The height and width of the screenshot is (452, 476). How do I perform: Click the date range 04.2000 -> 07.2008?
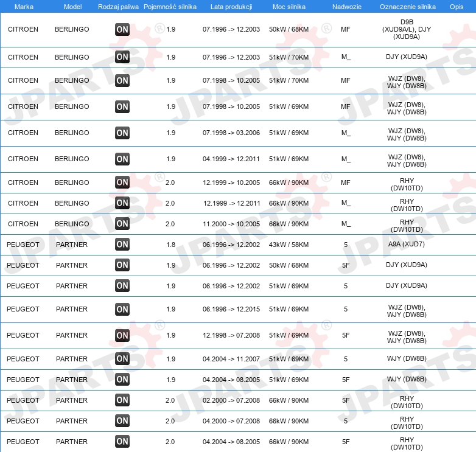click(x=231, y=421)
